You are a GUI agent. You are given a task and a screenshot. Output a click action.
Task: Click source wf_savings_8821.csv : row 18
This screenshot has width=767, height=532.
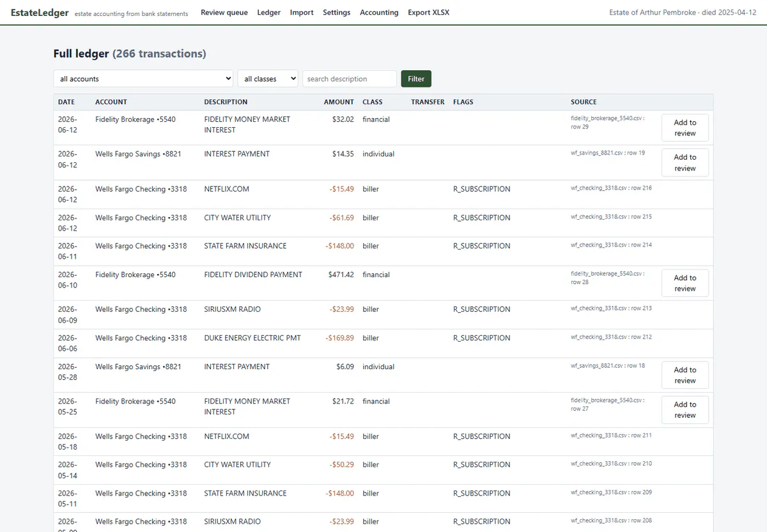608,366
